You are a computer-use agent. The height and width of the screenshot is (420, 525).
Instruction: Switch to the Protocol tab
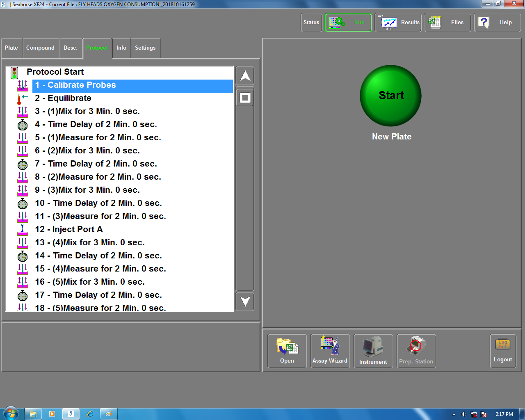click(97, 48)
